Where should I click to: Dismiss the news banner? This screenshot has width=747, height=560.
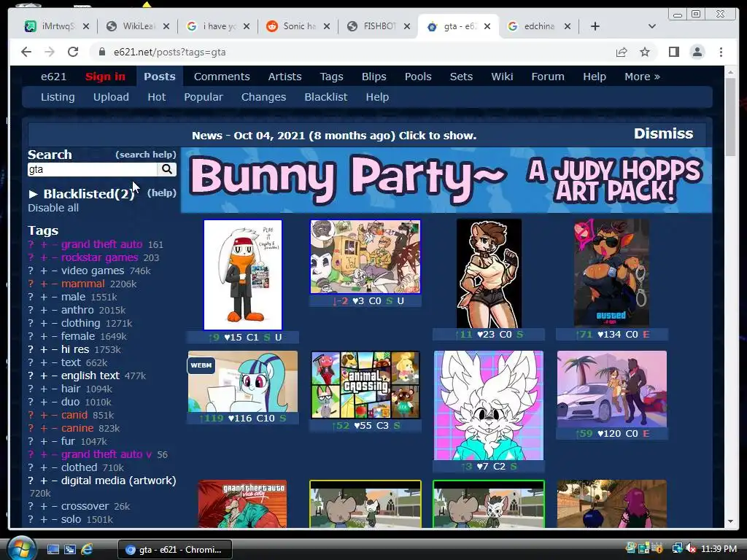coord(663,134)
